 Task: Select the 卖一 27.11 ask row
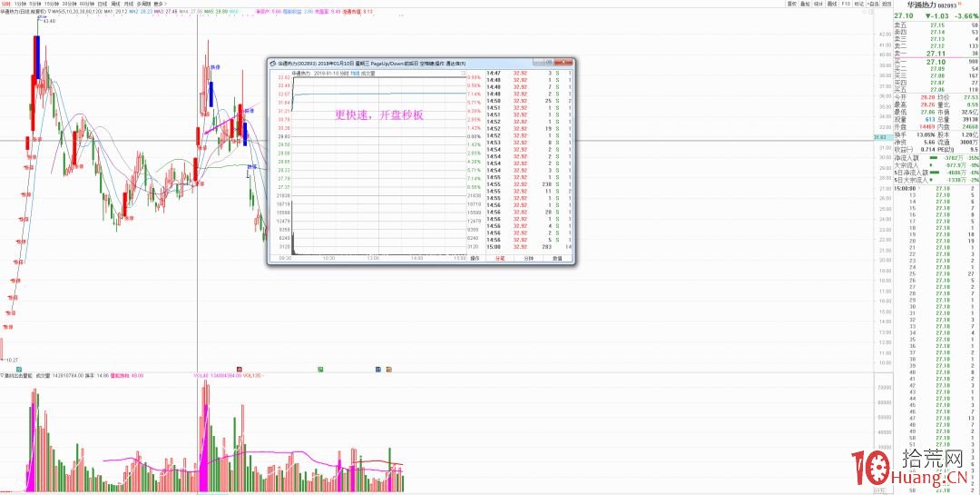936,54
